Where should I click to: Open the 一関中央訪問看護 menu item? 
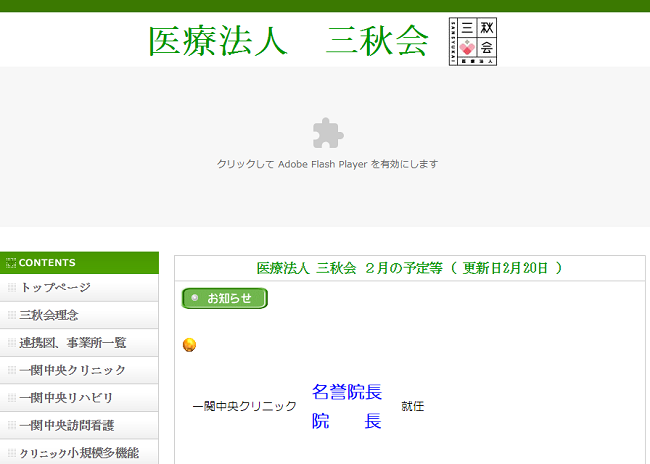(79, 425)
